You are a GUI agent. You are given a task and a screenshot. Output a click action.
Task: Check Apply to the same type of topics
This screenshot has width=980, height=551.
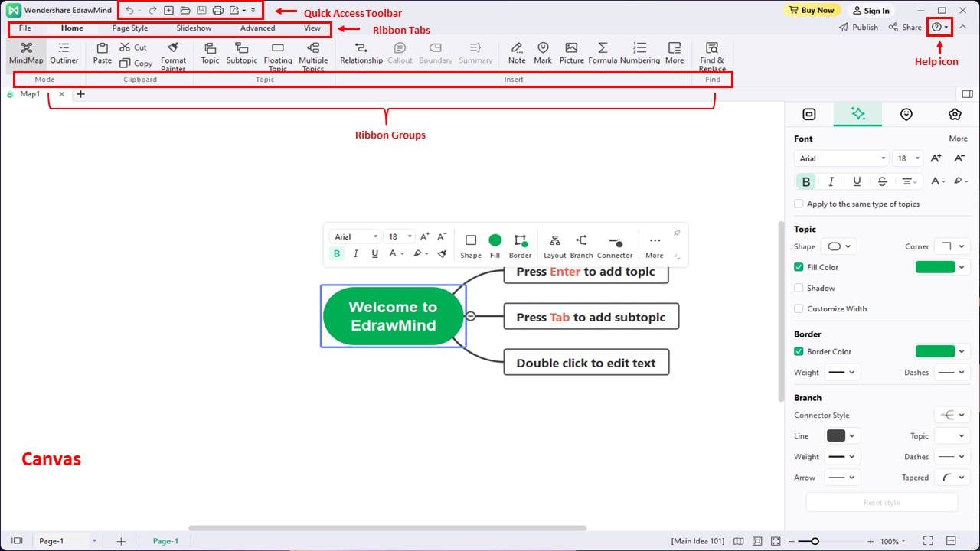coord(799,204)
